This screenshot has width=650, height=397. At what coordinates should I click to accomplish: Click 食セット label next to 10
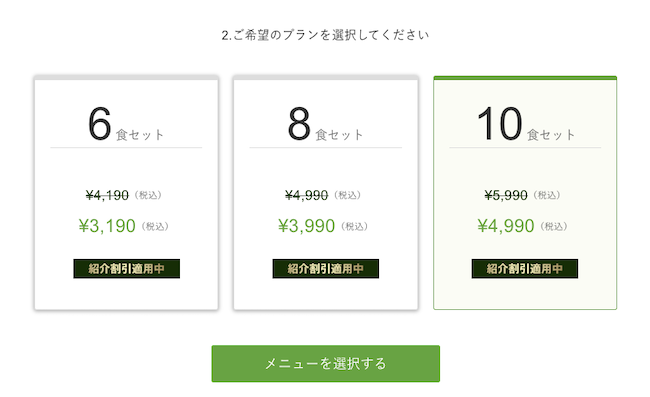coord(551,135)
